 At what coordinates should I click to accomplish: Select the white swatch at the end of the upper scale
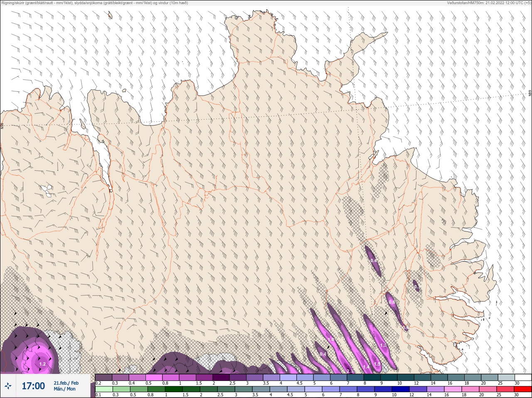click(523, 377)
